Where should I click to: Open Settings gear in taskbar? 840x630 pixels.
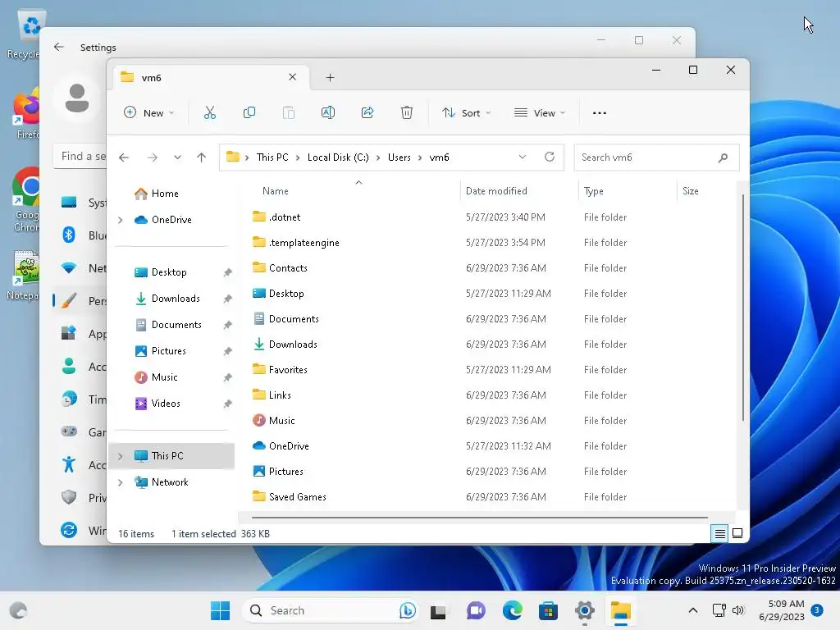[584, 610]
